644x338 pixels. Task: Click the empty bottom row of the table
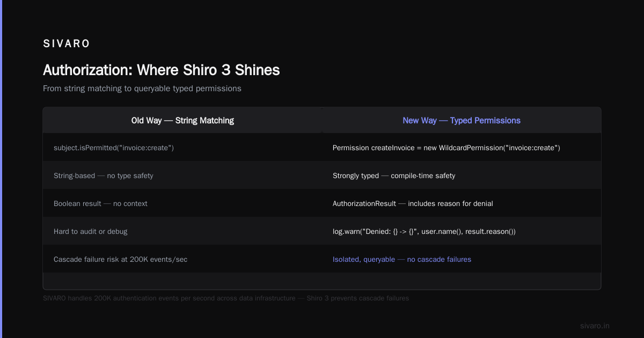click(x=322, y=281)
